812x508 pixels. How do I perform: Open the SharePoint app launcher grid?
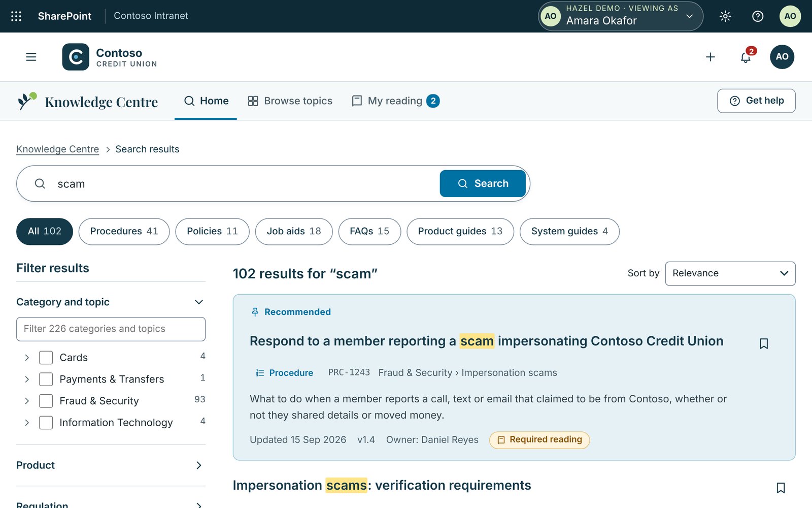(16, 16)
